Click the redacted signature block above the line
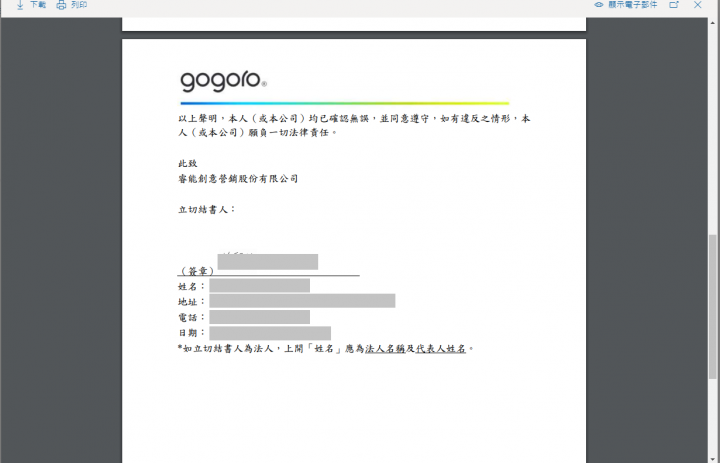The image size is (720, 463). point(268,262)
